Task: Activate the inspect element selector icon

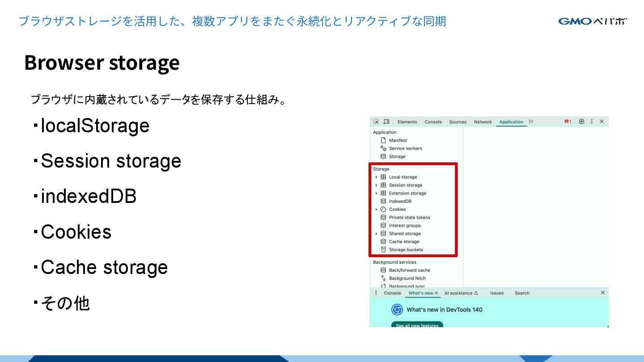Action: pyautogui.click(x=376, y=122)
